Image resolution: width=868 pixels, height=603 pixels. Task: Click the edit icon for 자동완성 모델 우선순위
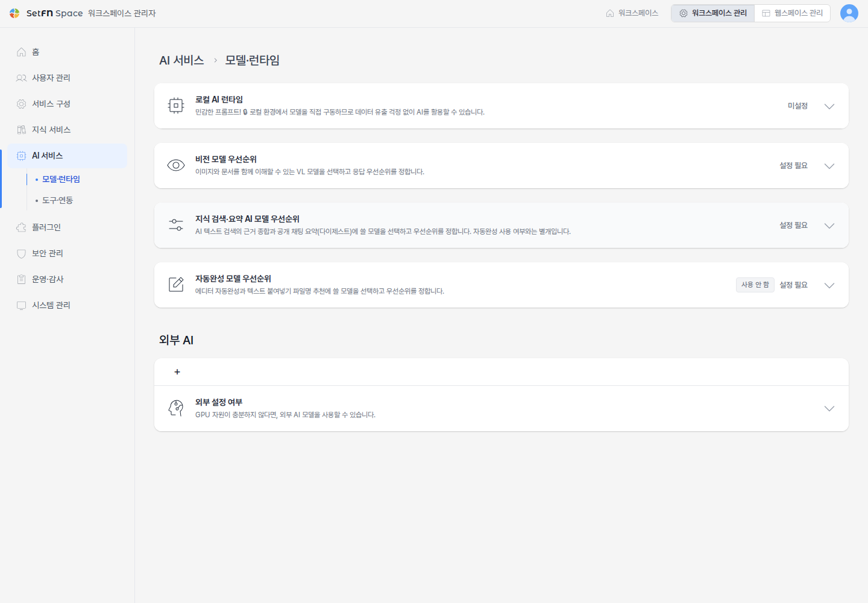pos(176,285)
